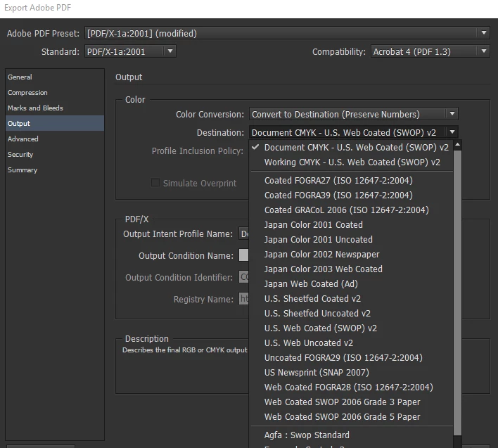Screen dimensions: 498x448
Task: Click the Output Condition Name field
Action: point(243,255)
